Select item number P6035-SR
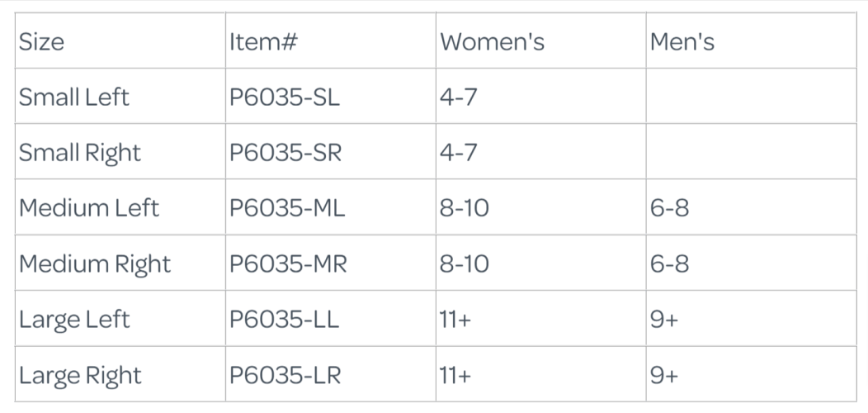 285,153
